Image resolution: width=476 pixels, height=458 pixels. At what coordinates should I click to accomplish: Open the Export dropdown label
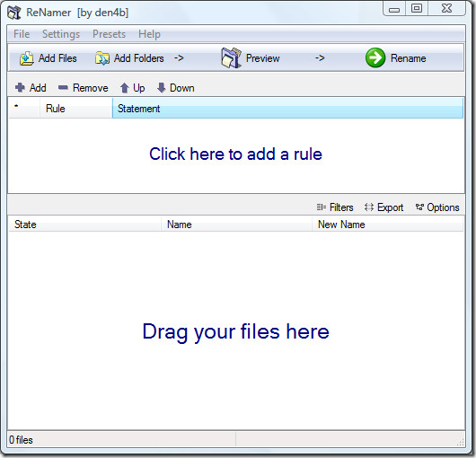coord(390,207)
